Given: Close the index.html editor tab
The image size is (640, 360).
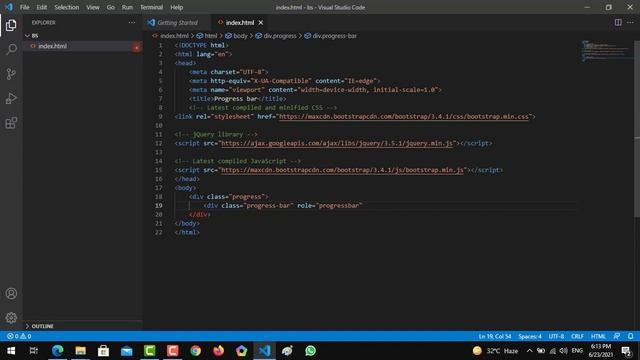Looking at the screenshot, I should [x=261, y=22].
